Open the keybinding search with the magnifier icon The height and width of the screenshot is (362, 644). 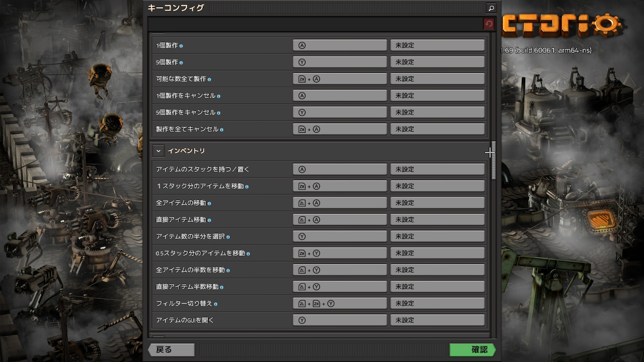pos(491,8)
